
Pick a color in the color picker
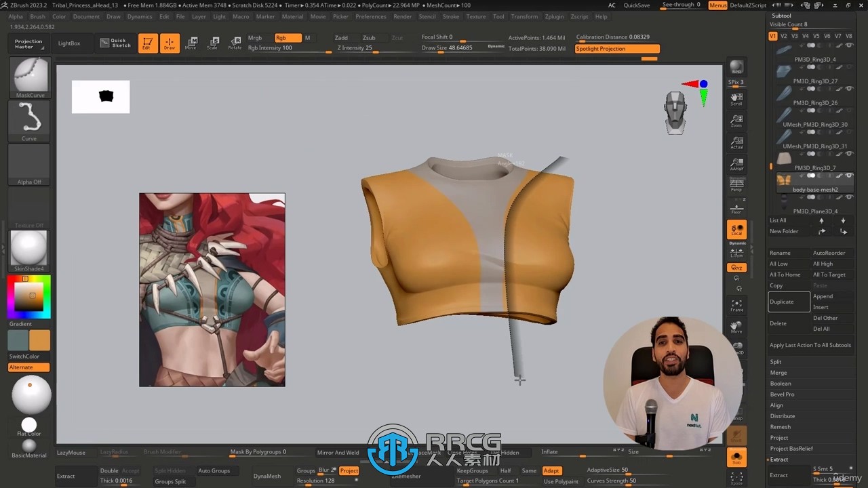29,296
